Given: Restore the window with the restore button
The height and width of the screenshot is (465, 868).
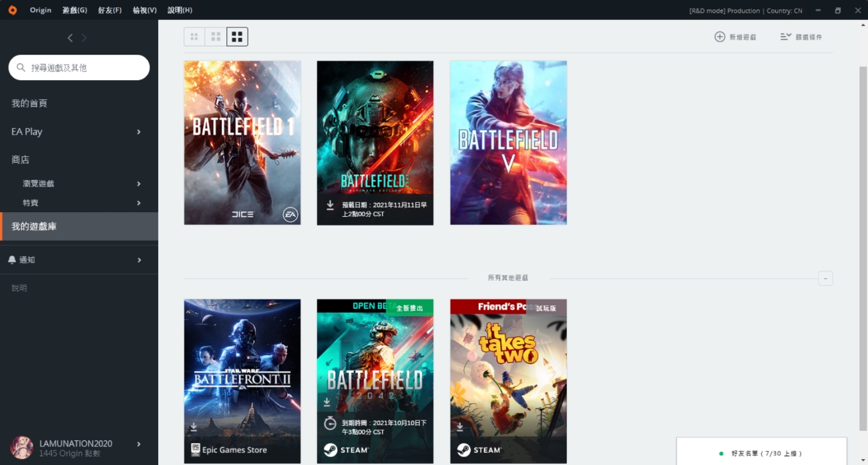Looking at the screenshot, I should (838, 10).
